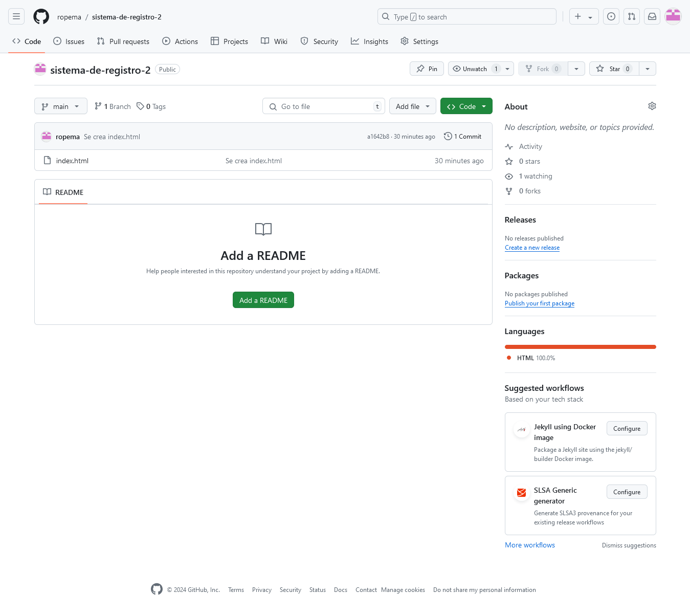Expand the Star lists dropdown

coord(648,69)
